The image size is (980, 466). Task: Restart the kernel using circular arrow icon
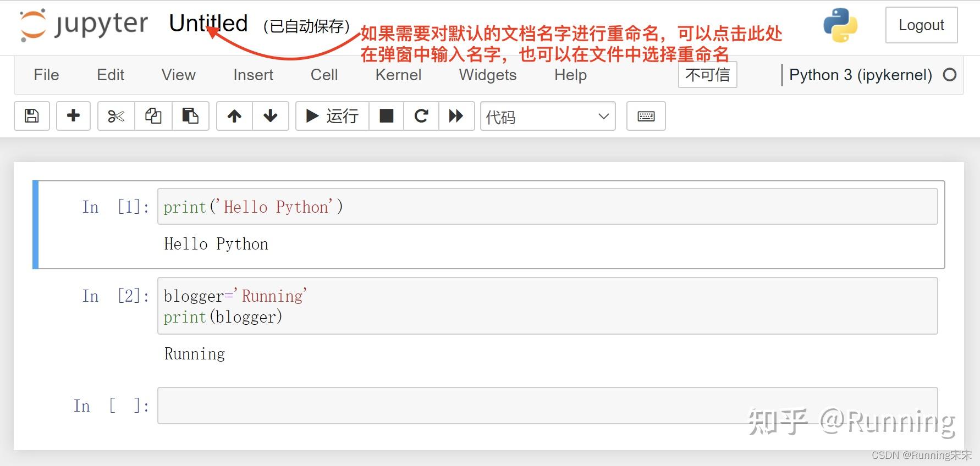pyautogui.click(x=421, y=116)
